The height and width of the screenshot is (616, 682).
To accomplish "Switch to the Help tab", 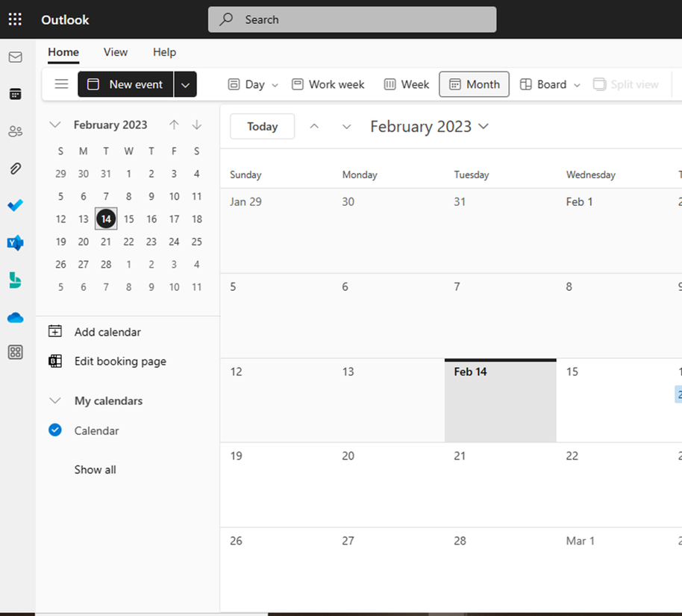I will 164,52.
